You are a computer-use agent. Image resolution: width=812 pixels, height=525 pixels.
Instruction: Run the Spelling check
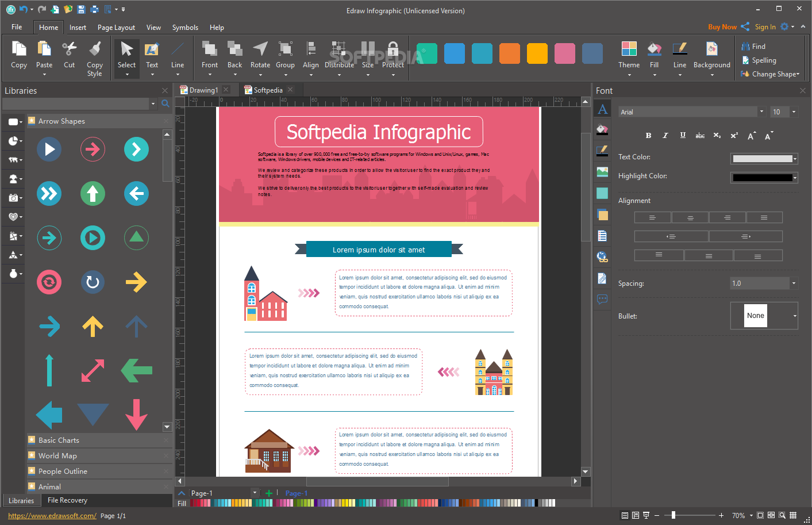coord(759,60)
